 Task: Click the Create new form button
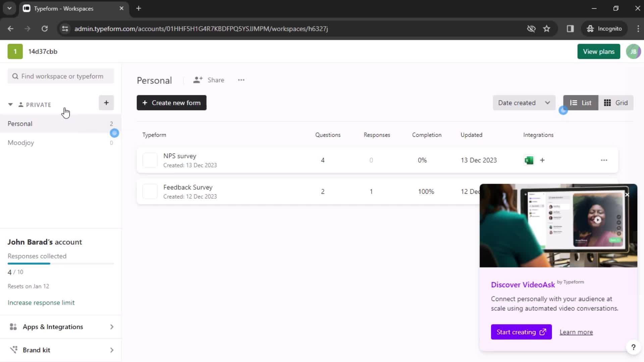(x=171, y=103)
